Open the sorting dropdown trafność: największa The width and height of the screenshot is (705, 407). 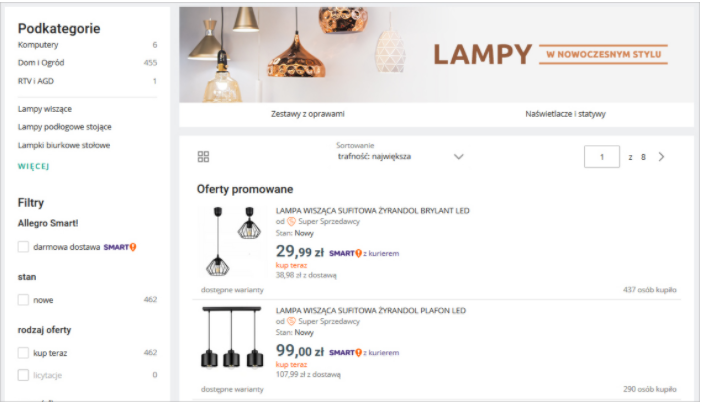pos(400,156)
